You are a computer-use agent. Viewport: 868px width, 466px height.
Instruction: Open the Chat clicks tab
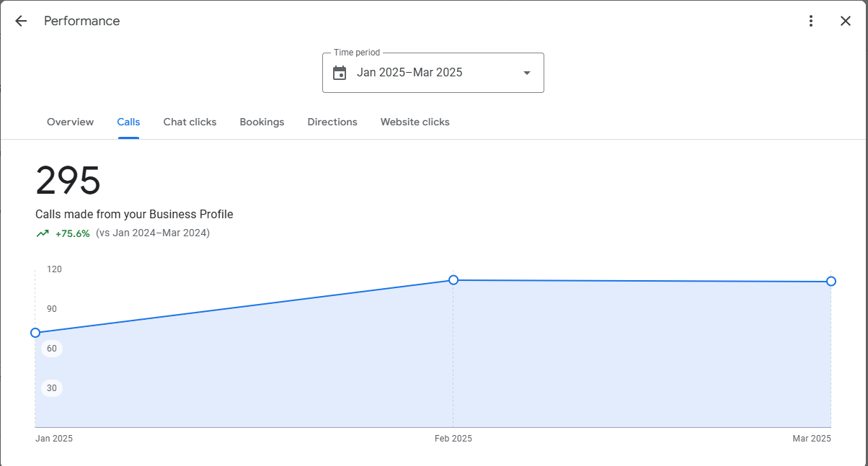tap(190, 122)
